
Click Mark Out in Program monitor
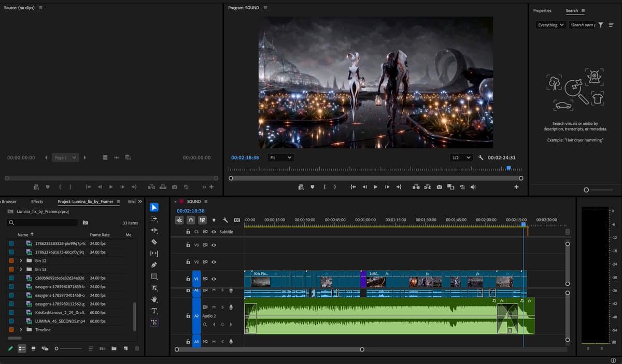point(335,187)
